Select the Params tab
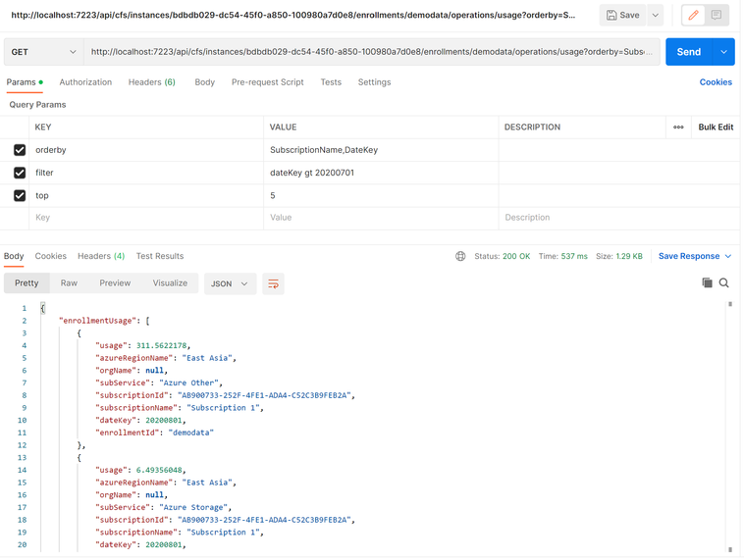Image resolution: width=744 pixels, height=560 pixels. (25, 82)
